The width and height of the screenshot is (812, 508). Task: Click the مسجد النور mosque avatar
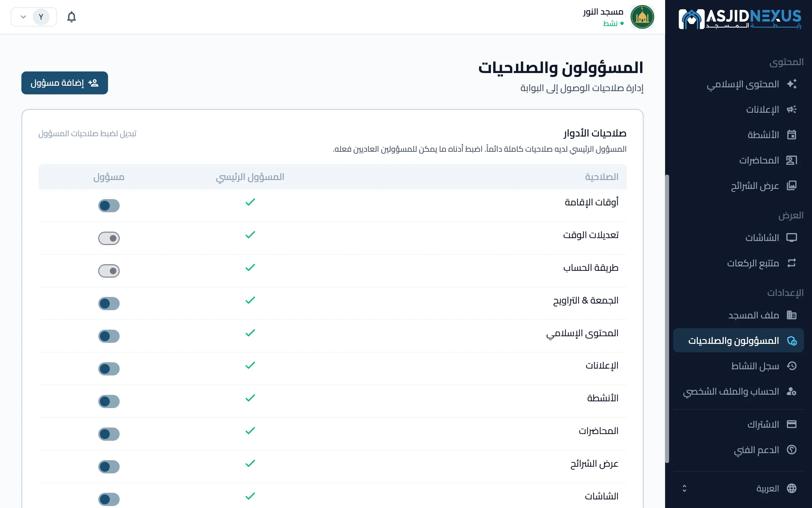pos(642,17)
